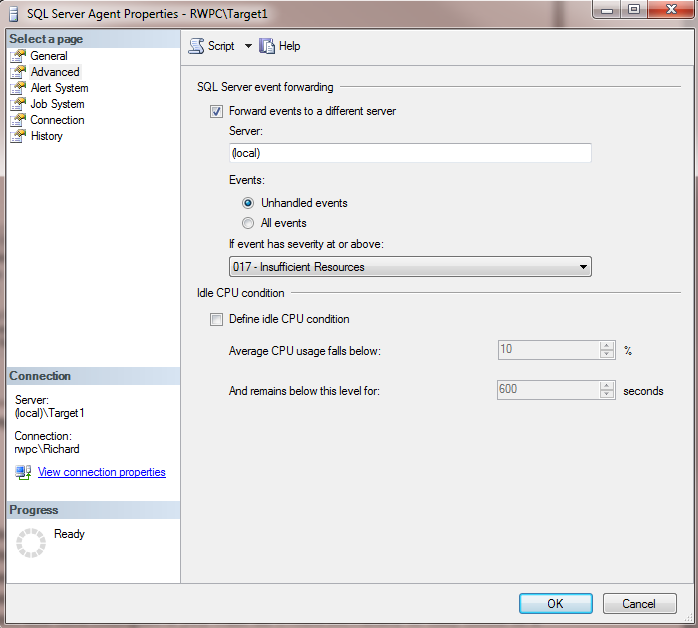Click the Alert System page icon
Image resolution: width=698 pixels, height=628 pixels.
coord(18,88)
